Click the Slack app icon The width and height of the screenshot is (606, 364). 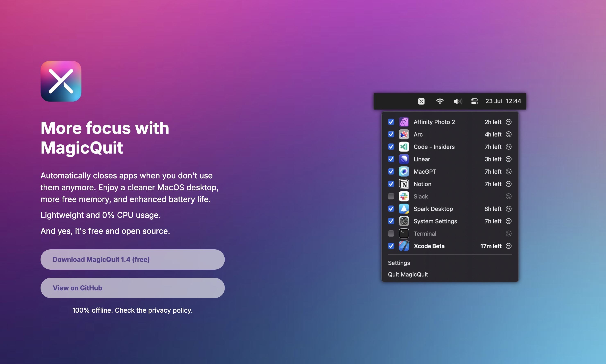pyautogui.click(x=404, y=197)
